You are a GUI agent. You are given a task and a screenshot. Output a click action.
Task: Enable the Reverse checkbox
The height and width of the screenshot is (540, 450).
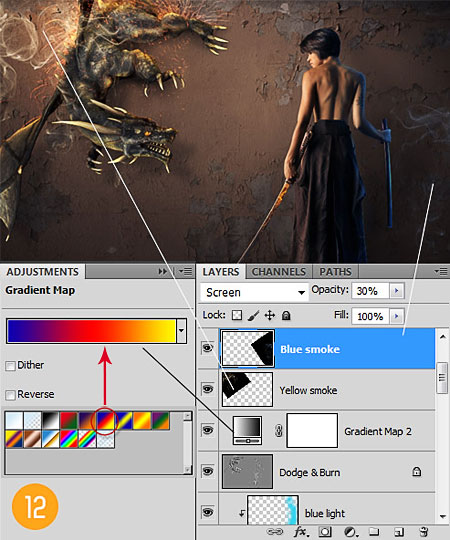(x=10, y=395)
